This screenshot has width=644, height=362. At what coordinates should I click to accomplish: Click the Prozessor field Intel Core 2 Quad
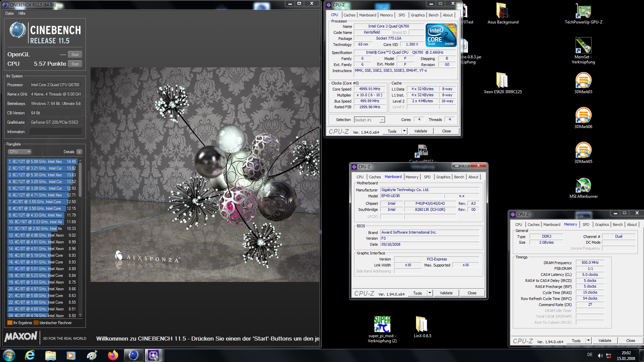(x=56, y=85)
